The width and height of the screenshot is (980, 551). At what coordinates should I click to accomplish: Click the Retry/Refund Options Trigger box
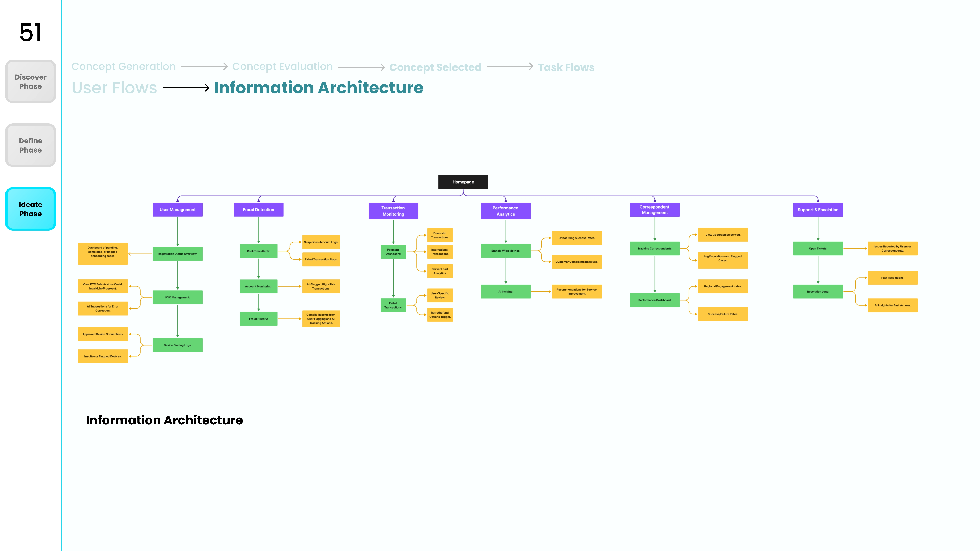(x=440, y=315)
